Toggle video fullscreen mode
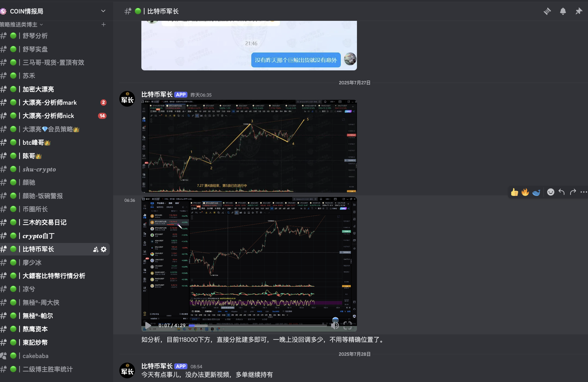This screenshot has height=382, width=588. point(347,325)
